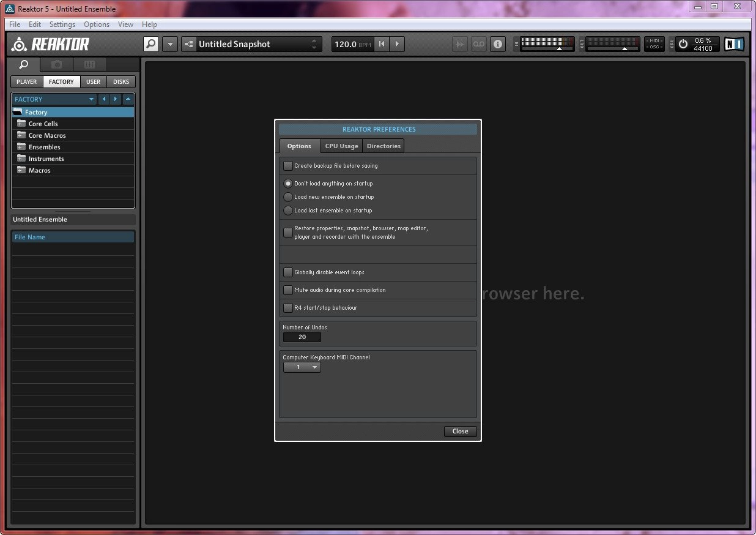Enable R4 start/stop behaviour
756x535 pixels.
click(x=288, y=308)
